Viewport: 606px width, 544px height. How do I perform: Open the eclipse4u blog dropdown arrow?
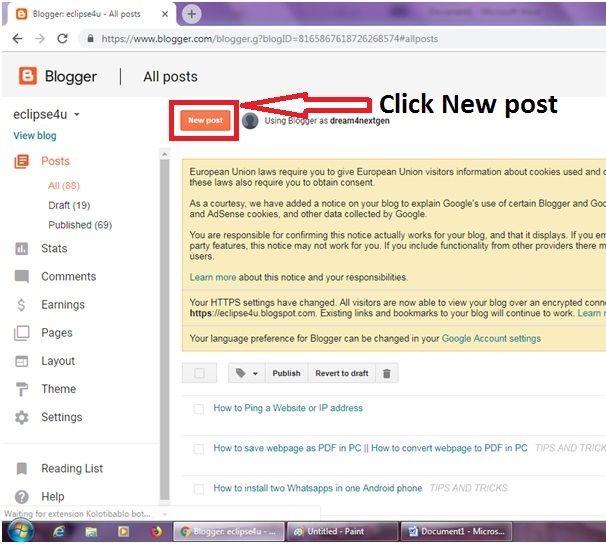[x=77, y=114]
